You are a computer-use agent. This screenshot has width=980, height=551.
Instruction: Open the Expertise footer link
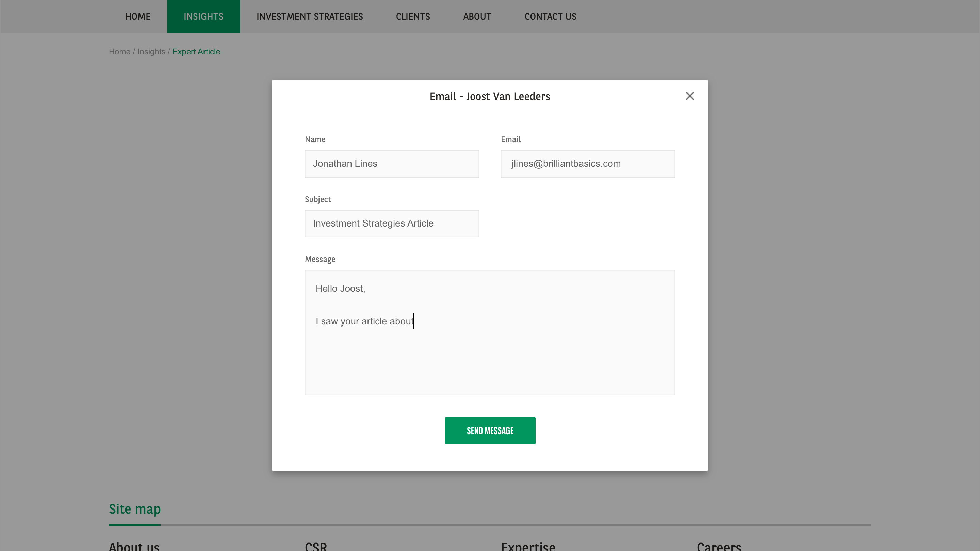point(528,546)
